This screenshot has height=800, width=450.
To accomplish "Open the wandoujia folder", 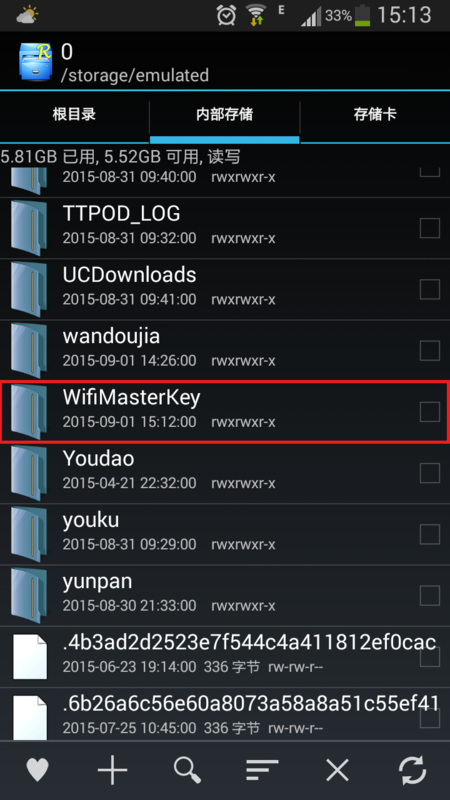I will pos(225,350).
